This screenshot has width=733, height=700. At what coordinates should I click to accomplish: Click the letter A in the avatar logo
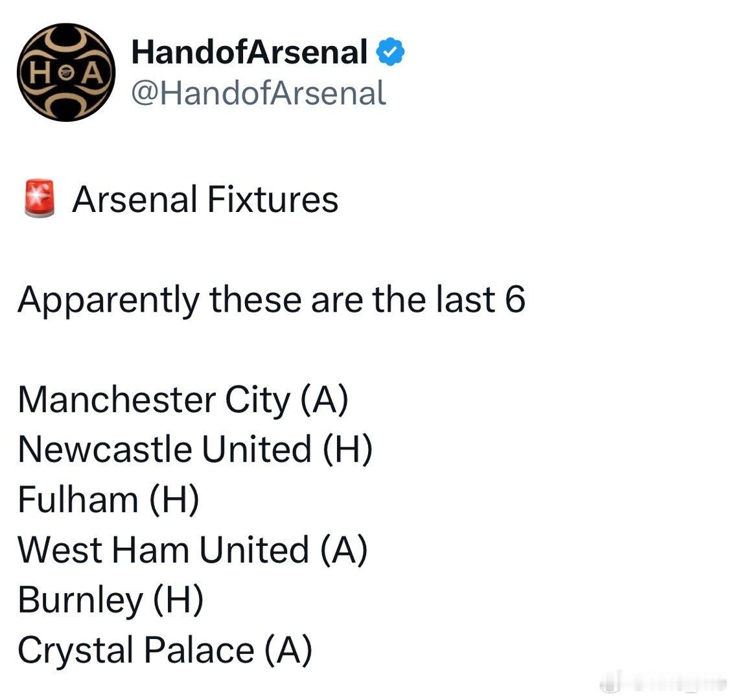point(92,73)
